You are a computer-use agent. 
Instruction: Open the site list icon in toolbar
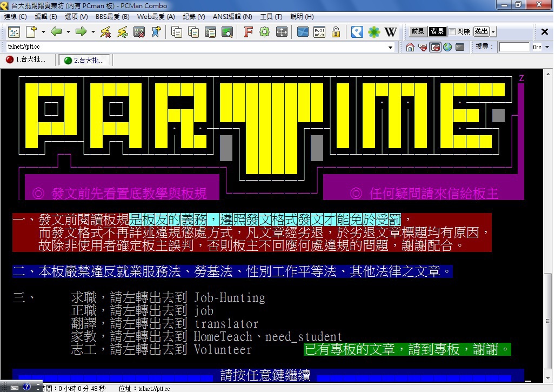(14, 32)
